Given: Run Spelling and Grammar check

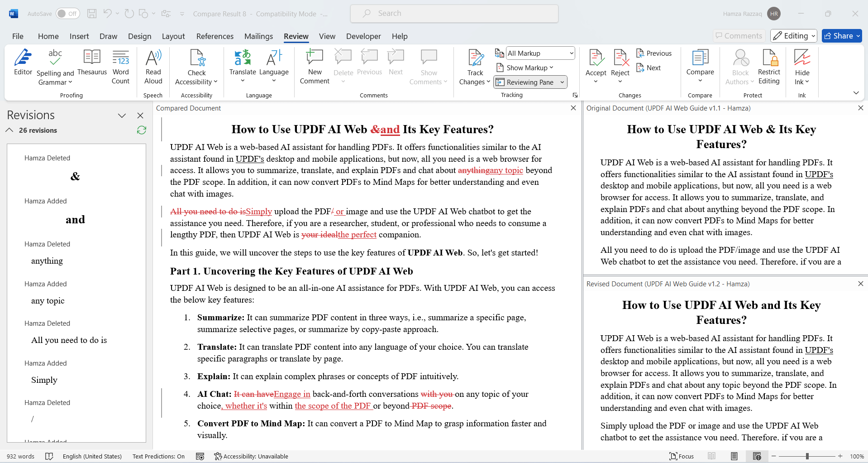Looking at the screenshot, I should coord(55,66).
